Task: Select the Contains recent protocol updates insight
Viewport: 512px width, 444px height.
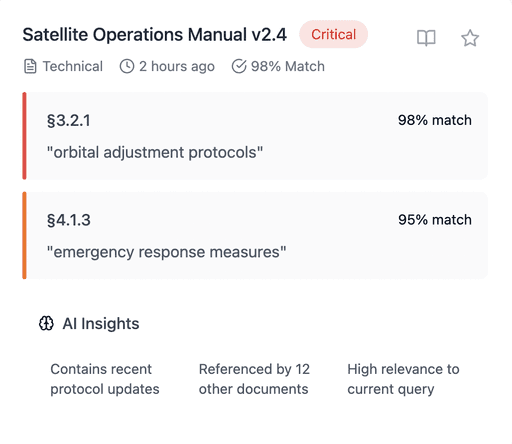Action: (x=105, y=379)
